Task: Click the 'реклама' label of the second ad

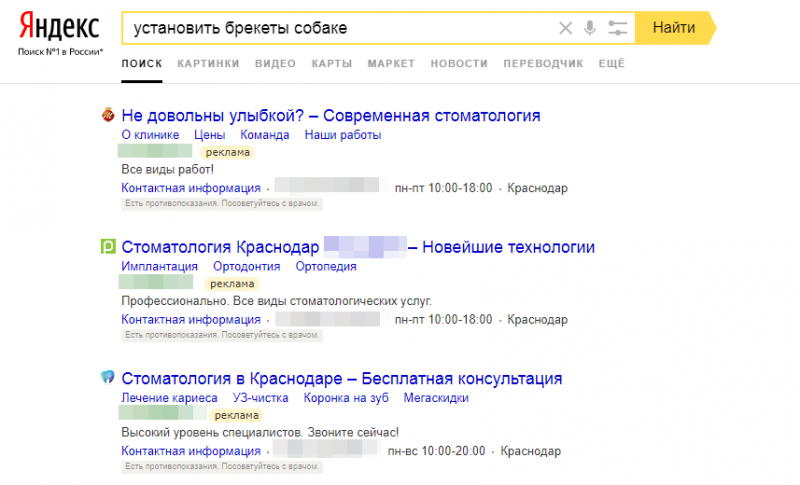Action: [232, 284]
